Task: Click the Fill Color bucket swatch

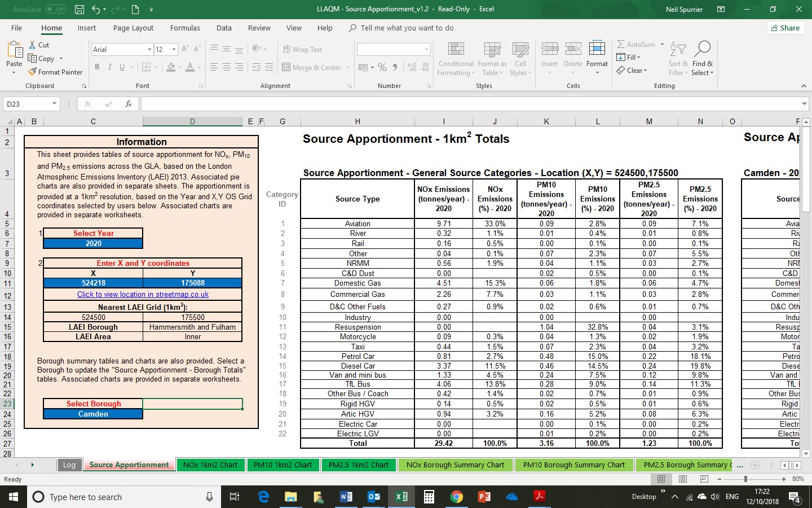Action: [x=171, y=67]
